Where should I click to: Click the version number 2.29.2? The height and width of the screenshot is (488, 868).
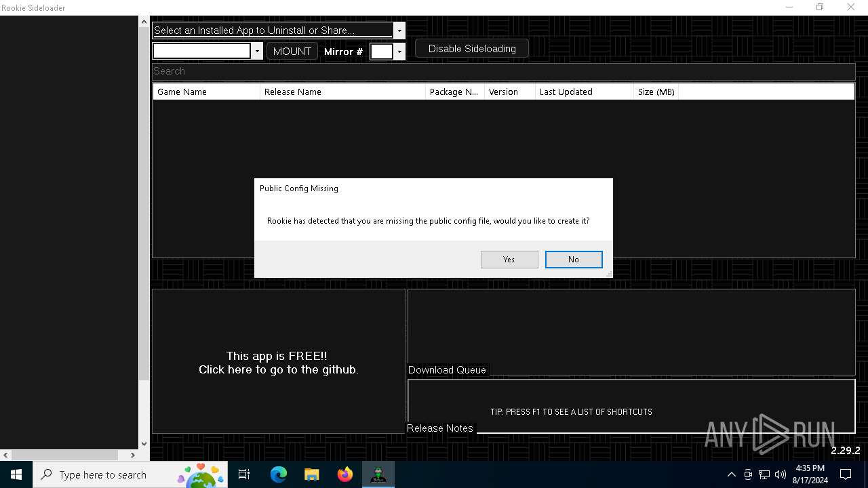(x=846, y=451)
